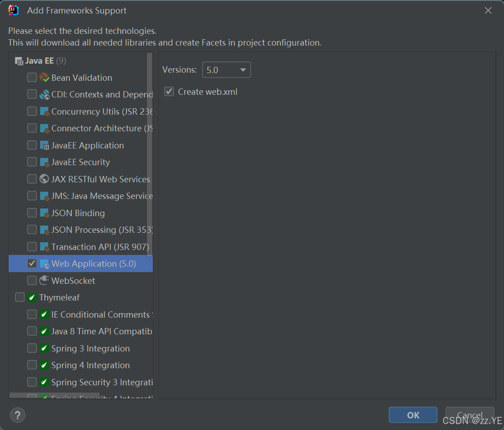Click the horizontal scrollbar of the framework list
Screen dimensions: 504x430
pos(54,395)
